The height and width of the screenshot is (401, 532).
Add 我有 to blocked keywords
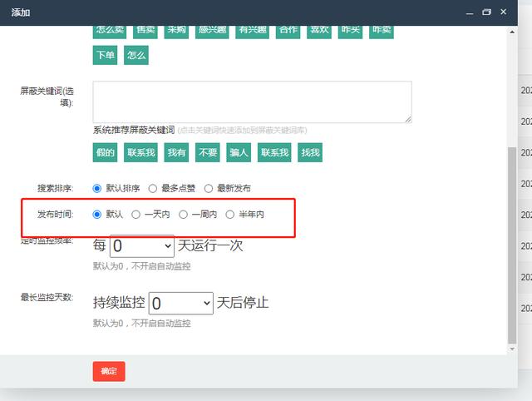click(x=176, y=152)
